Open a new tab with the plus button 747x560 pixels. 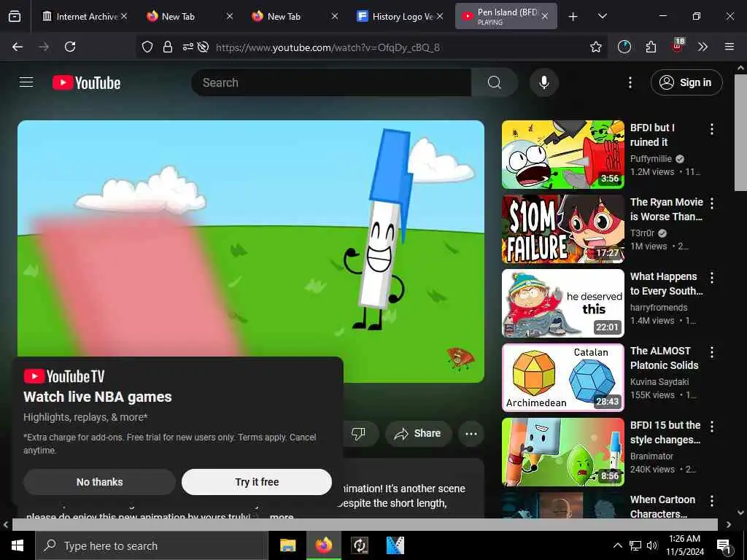[573, 17]
